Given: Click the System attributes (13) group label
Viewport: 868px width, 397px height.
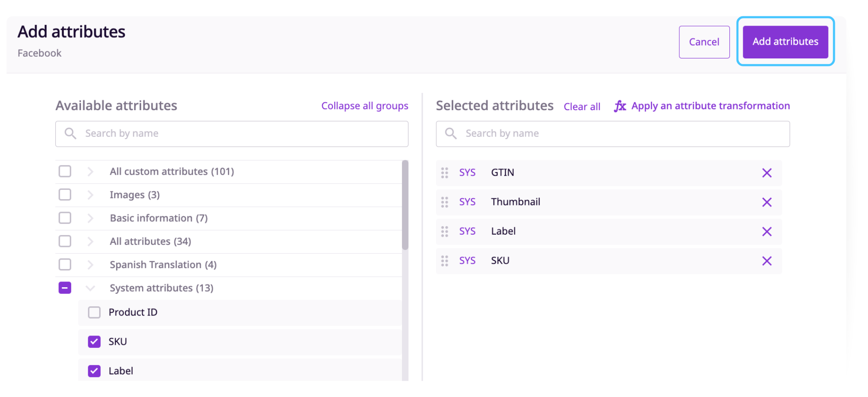Looking at the screenshot, I should (x=162, y=288).
